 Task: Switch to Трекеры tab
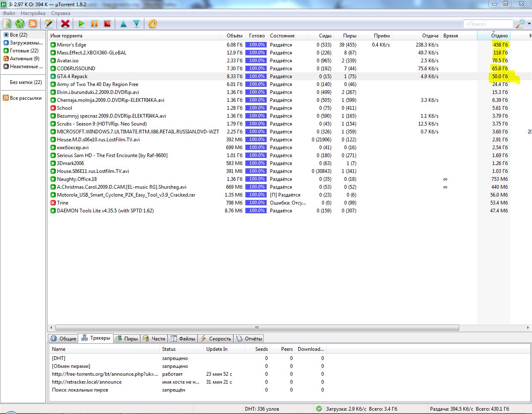[x=96, y=338]
